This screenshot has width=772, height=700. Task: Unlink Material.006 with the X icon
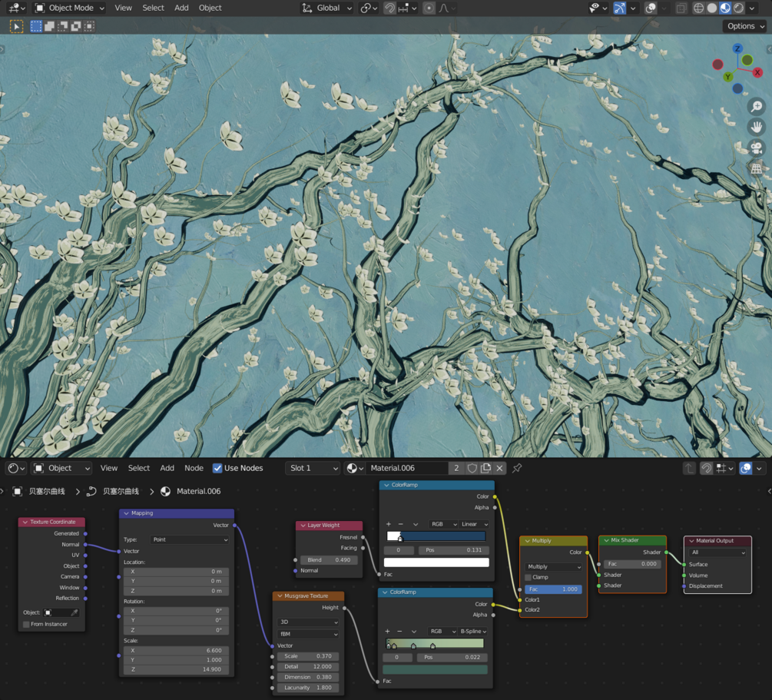(500, 468)
